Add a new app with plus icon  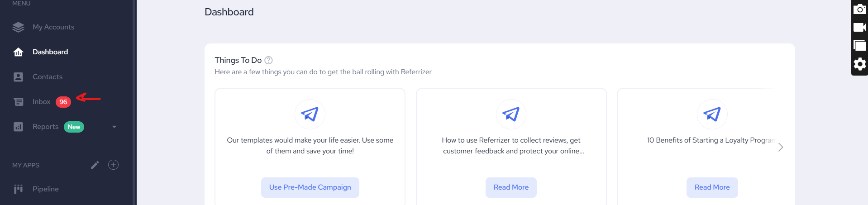(114, 165)
